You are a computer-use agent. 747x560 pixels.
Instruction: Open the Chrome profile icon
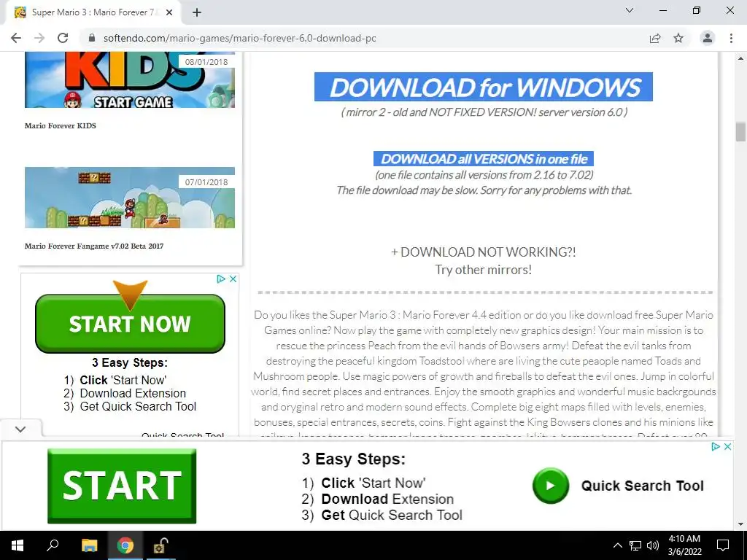point(708,38)
